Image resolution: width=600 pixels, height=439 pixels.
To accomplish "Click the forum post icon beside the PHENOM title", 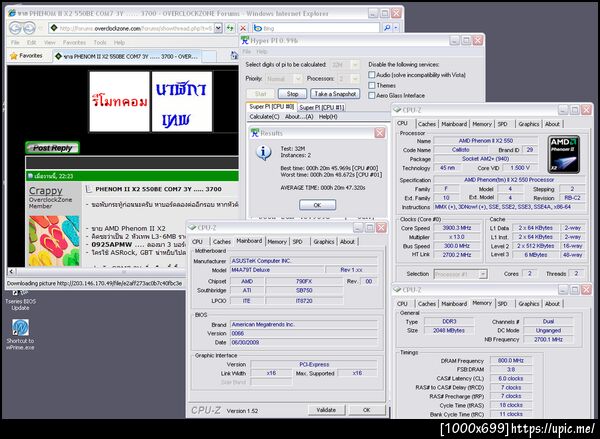I will 89,189.
